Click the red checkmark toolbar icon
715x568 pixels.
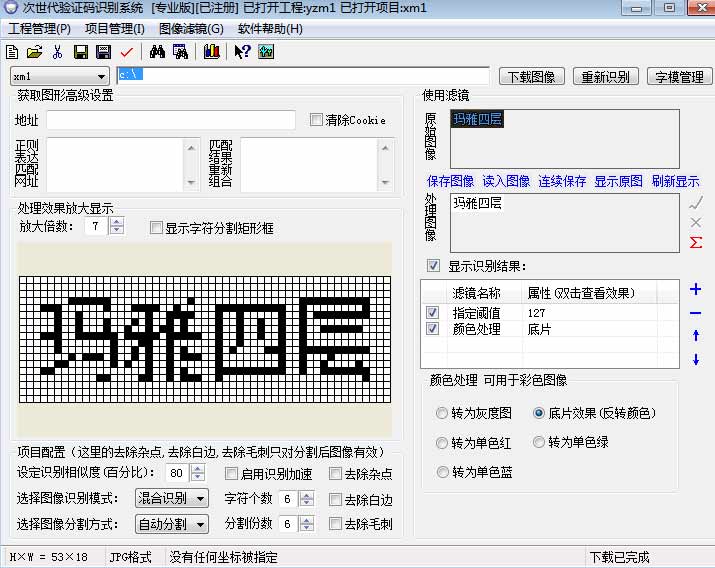tap(126, 51)
